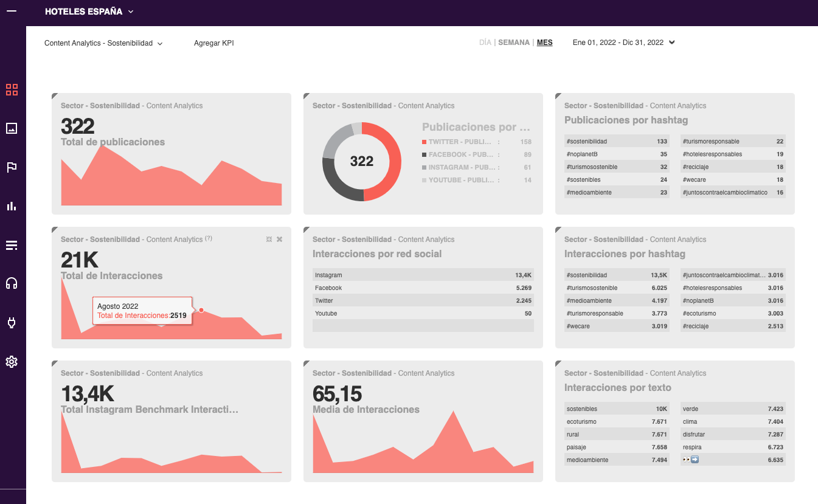Viewport: 818px width, 504px height.
Task: Open the HOTELES ESPAÑA workspace dropdown
Action: coord(89,11)
